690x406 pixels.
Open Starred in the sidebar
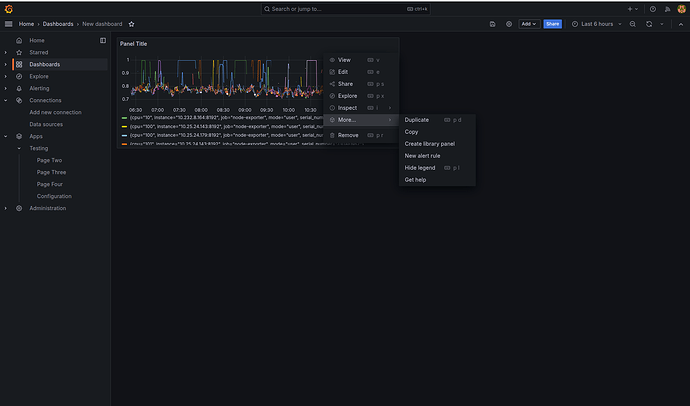point(39,52)
